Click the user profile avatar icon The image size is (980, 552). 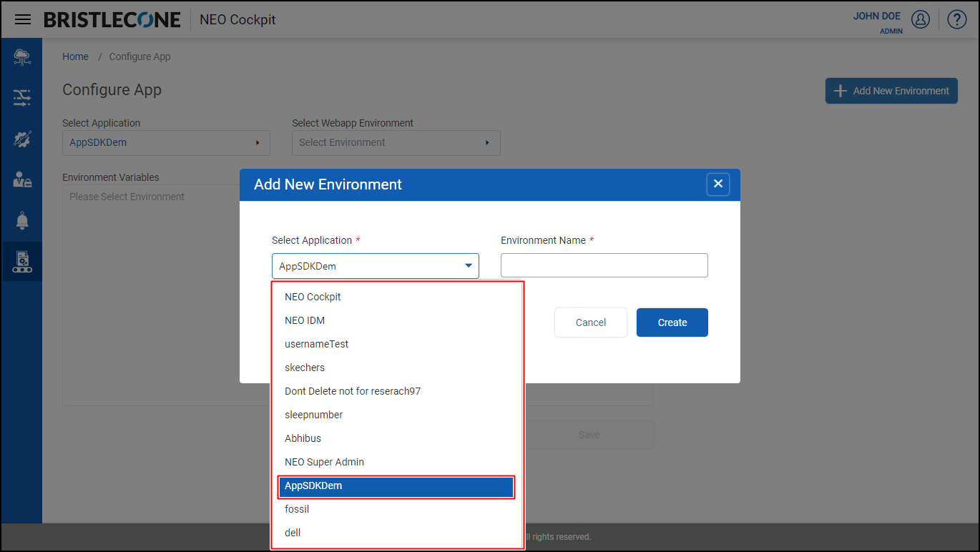pyautogui.click(x=921, y=19)
